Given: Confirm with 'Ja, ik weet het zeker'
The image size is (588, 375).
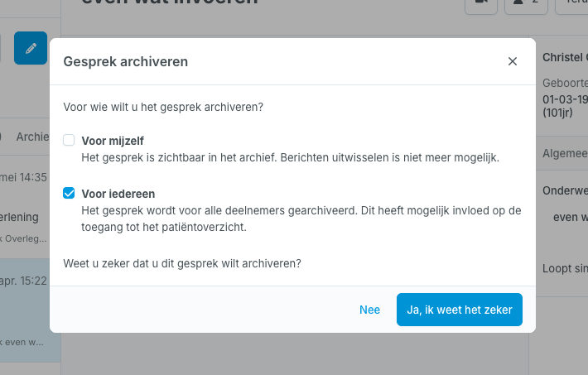Looking at the screenshot, I should tap(460, 310).
